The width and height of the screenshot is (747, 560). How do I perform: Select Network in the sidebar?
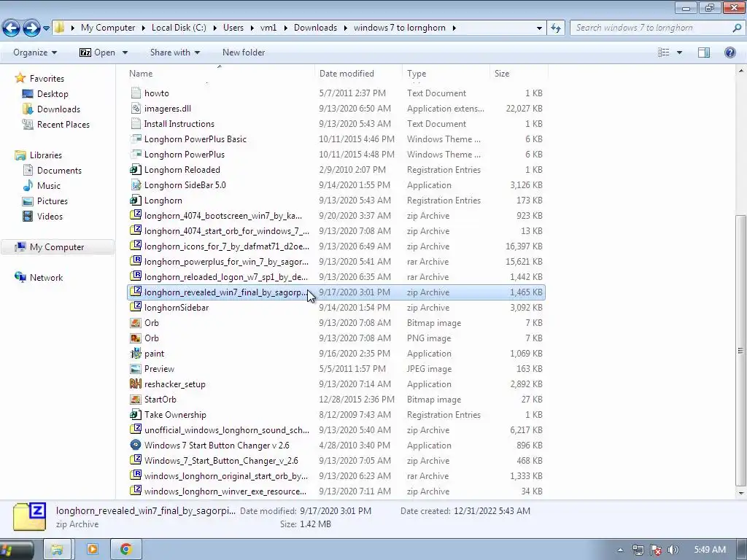coord(46,278)
